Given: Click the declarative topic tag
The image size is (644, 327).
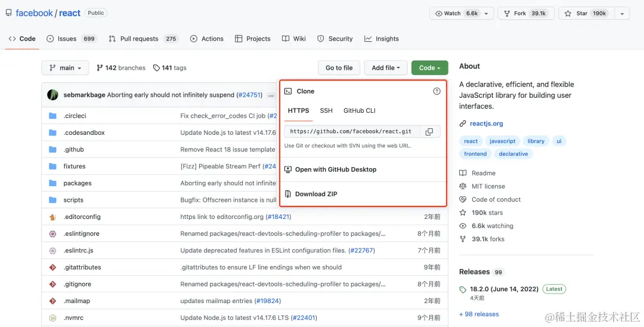Looking at the screenshot, I should [x=513, y=153].
